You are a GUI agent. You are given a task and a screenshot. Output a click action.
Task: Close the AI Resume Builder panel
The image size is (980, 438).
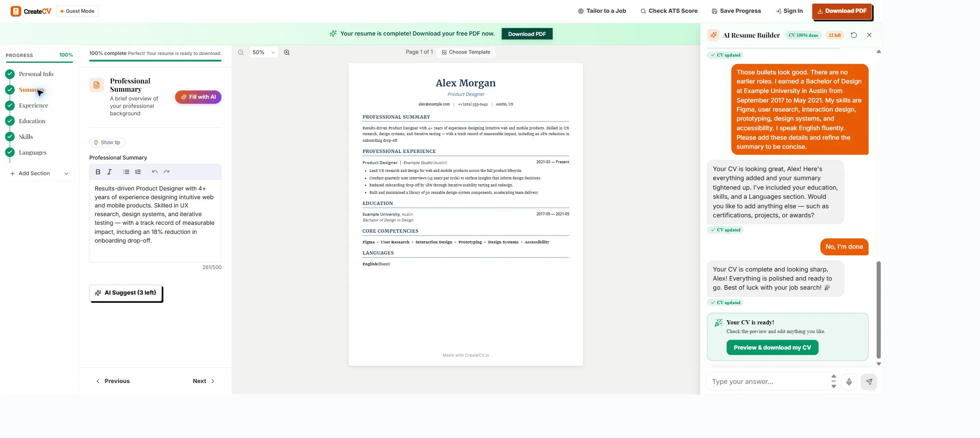click(869, 35)
